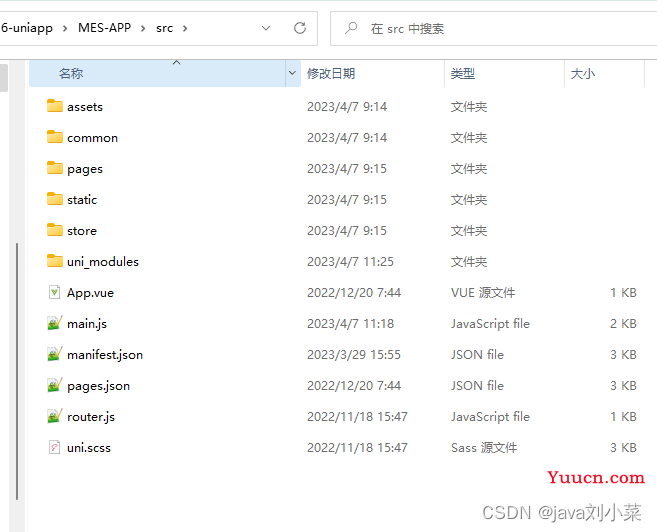This screenshot has width=657, height=532.
Task: Click the date 2023/4/7 11:25 of uni_modules
Action: coord(350,261)
